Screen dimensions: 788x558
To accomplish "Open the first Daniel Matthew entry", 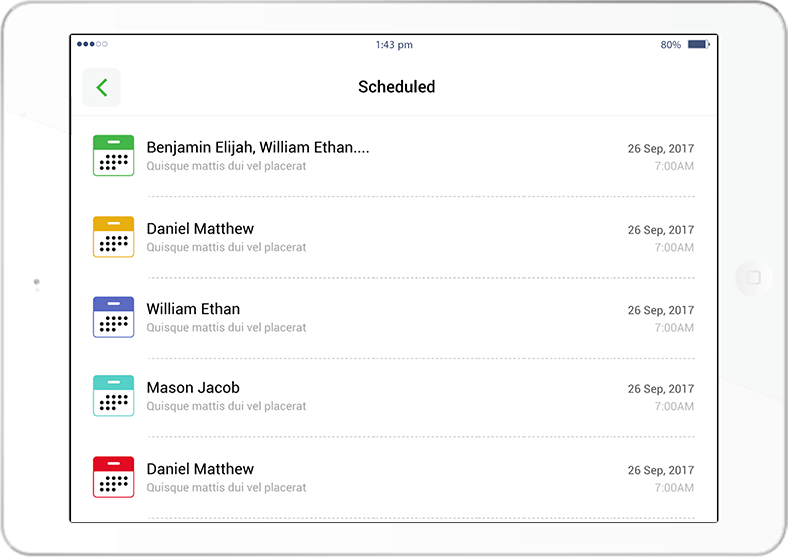I will (200, 229).
